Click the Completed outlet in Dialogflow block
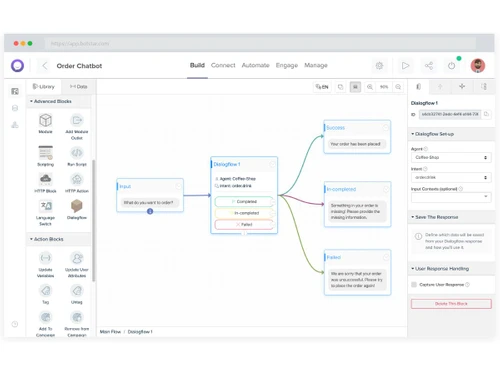500x375 pixels. click(x=244, y=202)
